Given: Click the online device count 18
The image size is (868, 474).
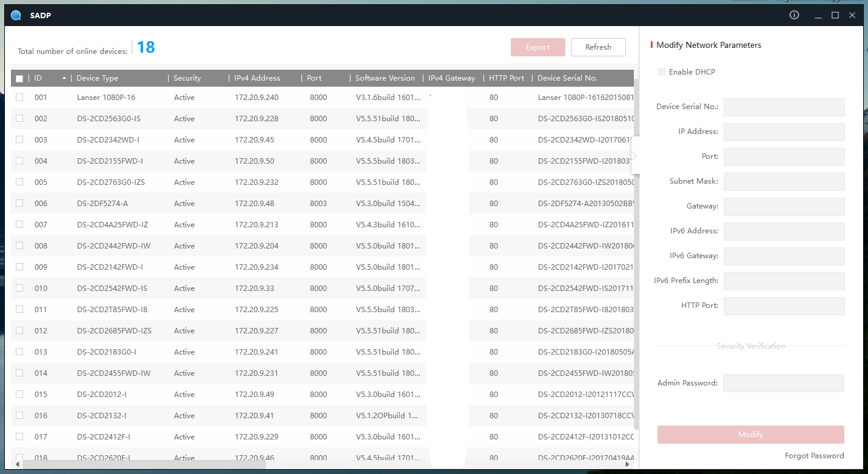Looking at the screenshot, I should tap(146, 47).
